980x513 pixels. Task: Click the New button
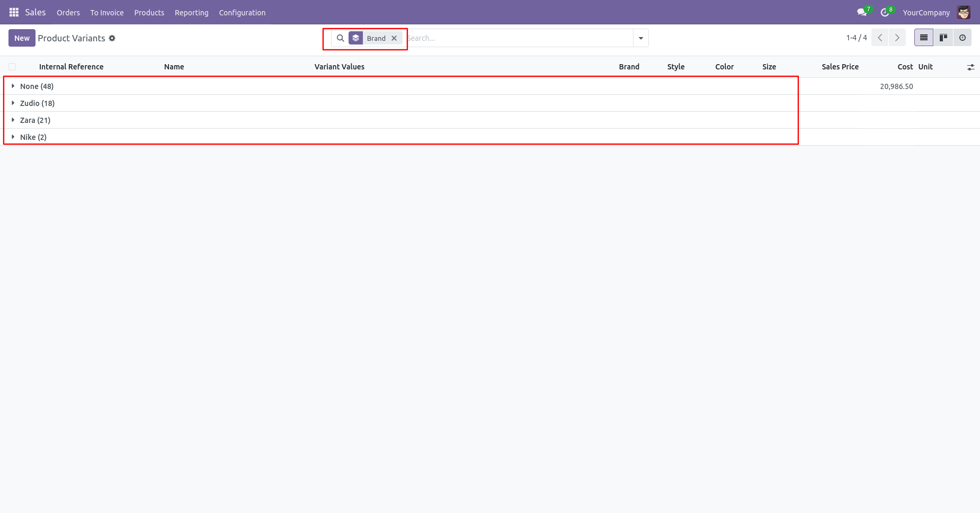coord(22,38)
